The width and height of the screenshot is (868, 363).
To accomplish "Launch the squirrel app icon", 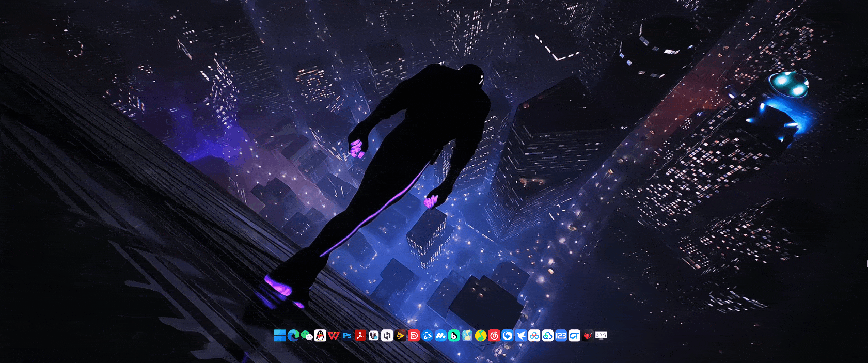I will click(374, 336).
